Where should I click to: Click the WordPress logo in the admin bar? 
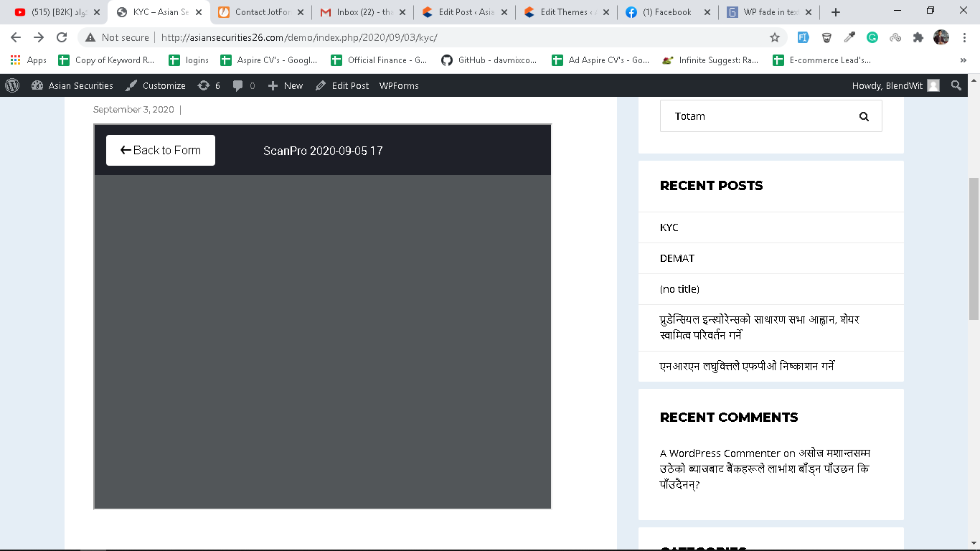(x=12, y=85)
